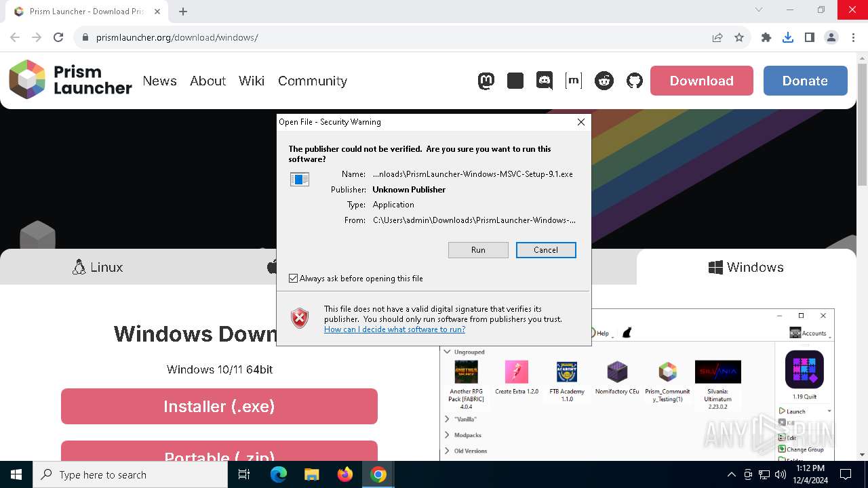Viewport: 868px width, 488px height.
Task: Click the network icon in system tray
Action: [764, 474]
